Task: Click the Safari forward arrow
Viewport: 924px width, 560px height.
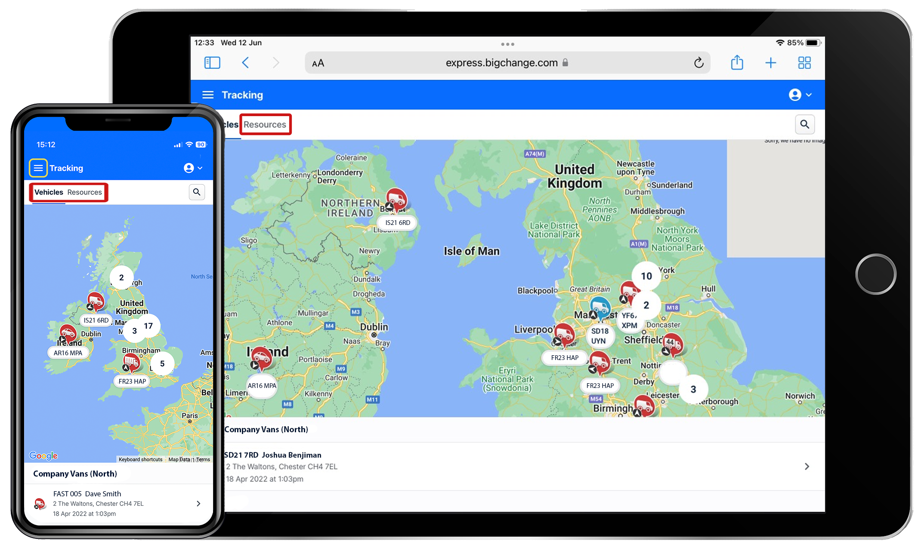Action: 276,63
